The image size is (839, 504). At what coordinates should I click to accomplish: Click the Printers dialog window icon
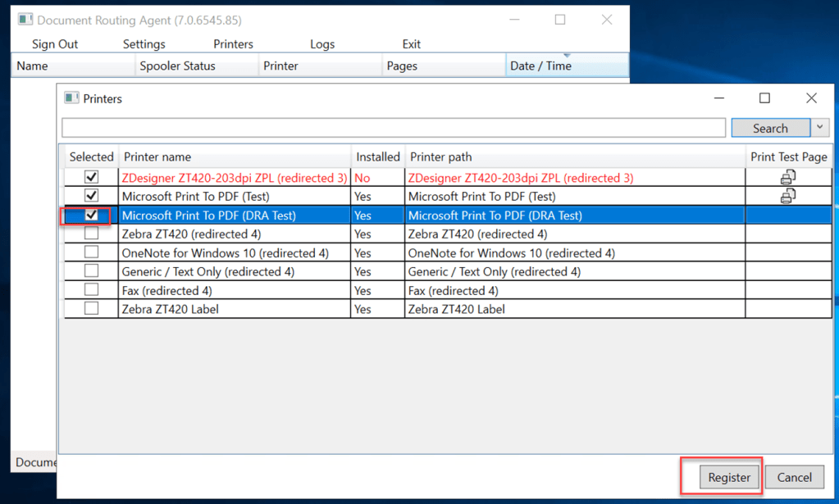[72, 98]
